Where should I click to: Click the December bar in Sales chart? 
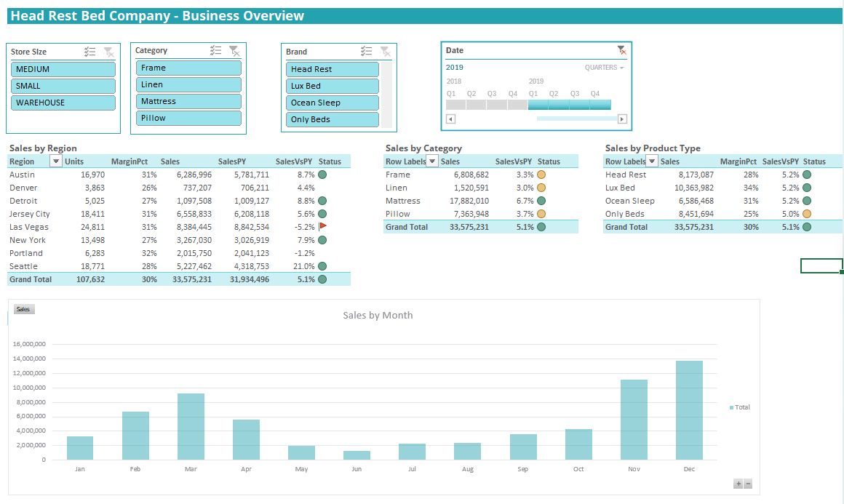tap(690, 410)
